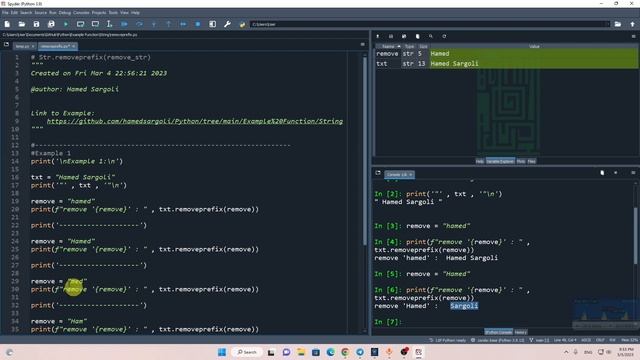Run current cell icon
The width and height of the screenshot is (640, 360).
[x=80, y=24]
